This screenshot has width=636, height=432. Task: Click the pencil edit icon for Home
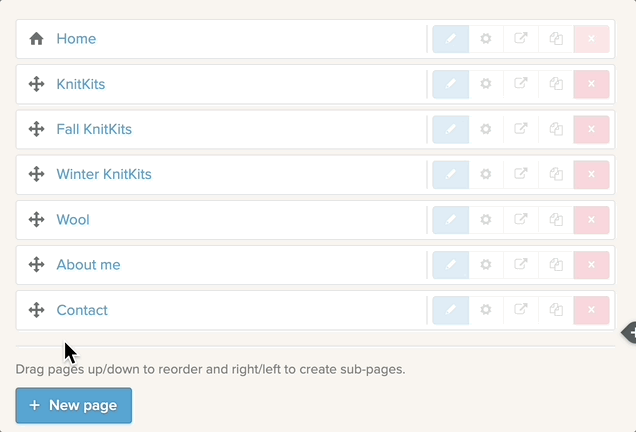click(450, 39)
